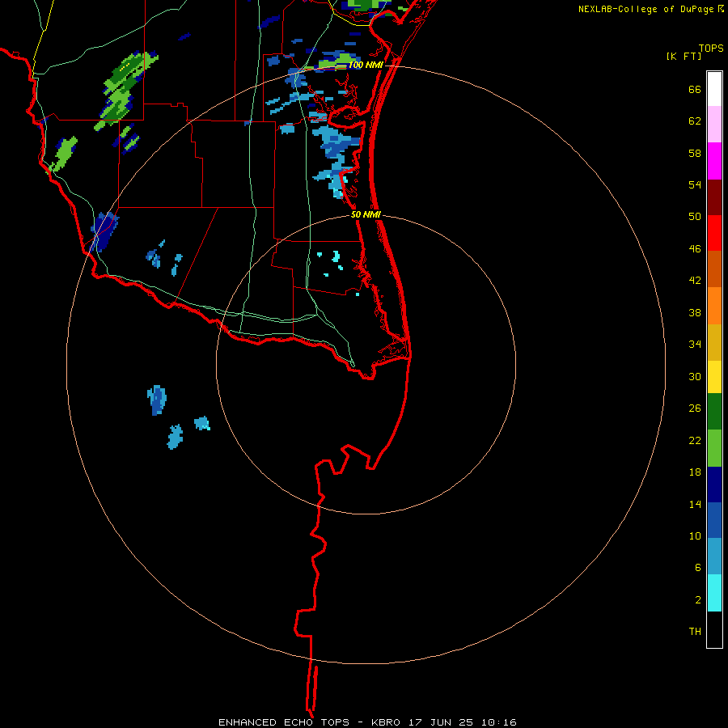Pick the magenta legend color block
Screen dimensions: 728x728
(714, 161)
